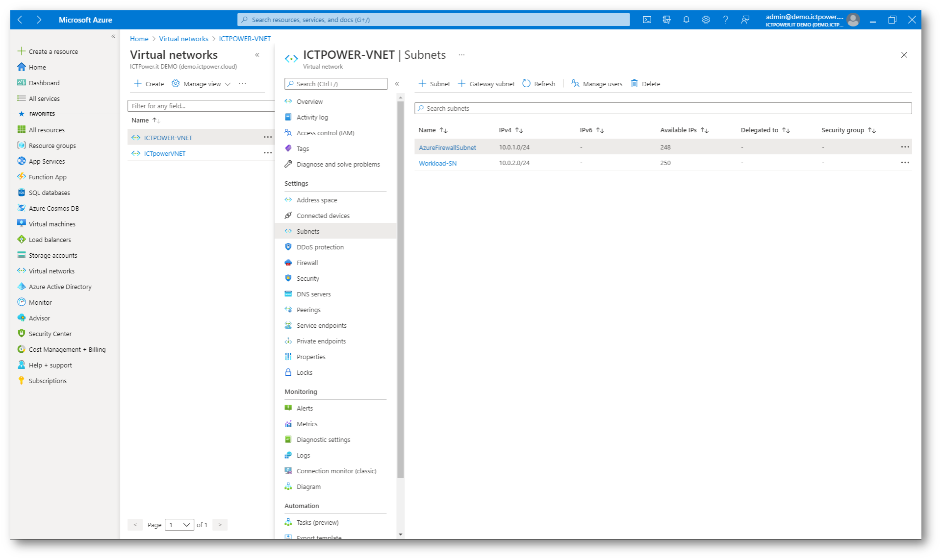The width and height of the screenshot is (942, 560).
Task: Click the resource menu Search (Ctrl+/) box
Action: [336, 84]
